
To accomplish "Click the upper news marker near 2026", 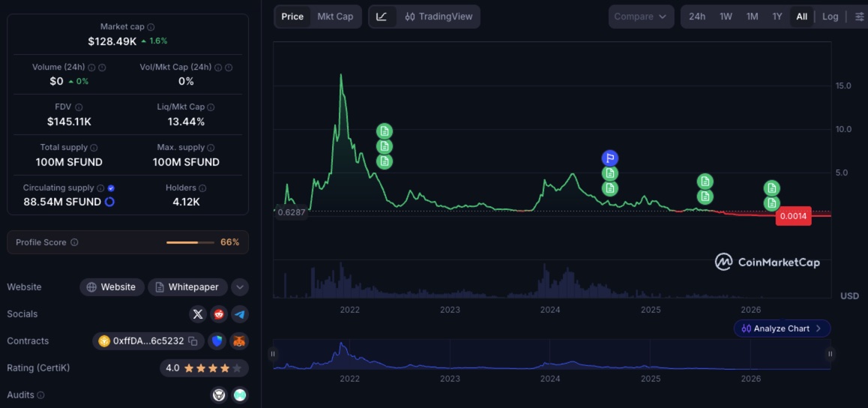I will [x=771, y=188].
